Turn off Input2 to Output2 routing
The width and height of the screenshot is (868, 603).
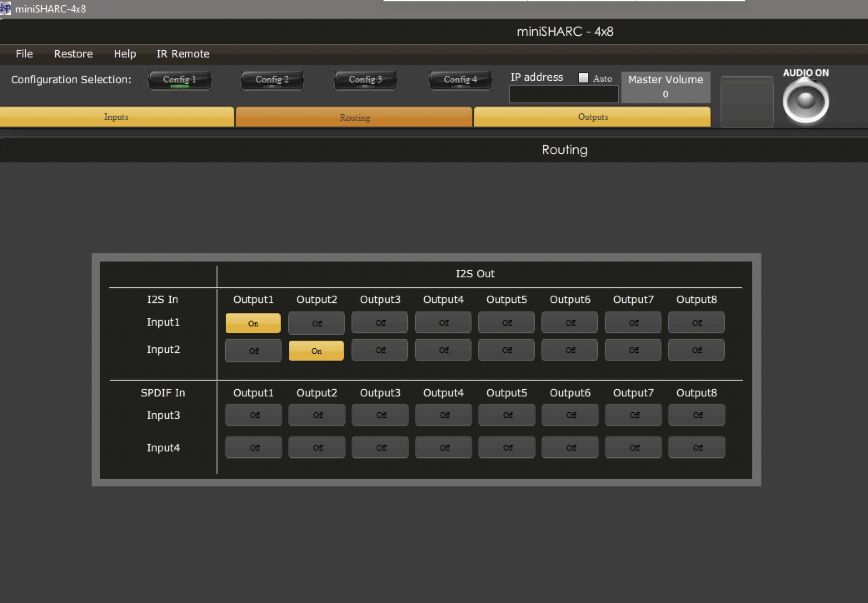[x=316, y=351]
